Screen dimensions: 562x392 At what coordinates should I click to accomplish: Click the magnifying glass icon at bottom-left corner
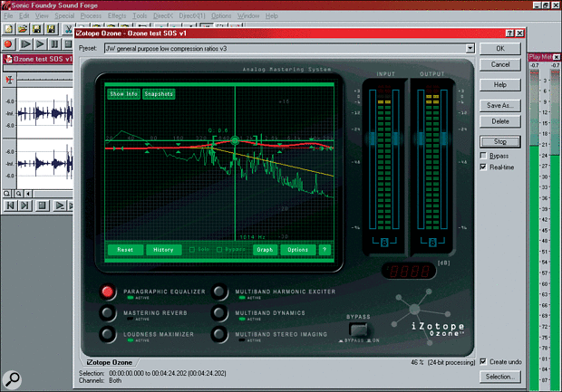tap(12, 380)
